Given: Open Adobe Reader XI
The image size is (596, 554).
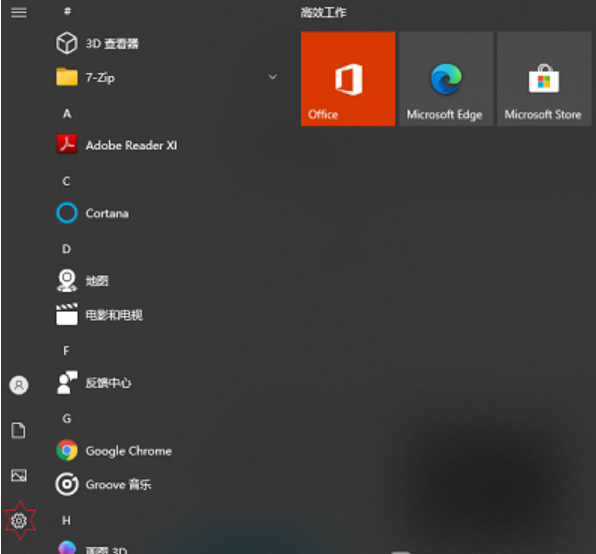Looking at the screenshot, I should point(167,145).
